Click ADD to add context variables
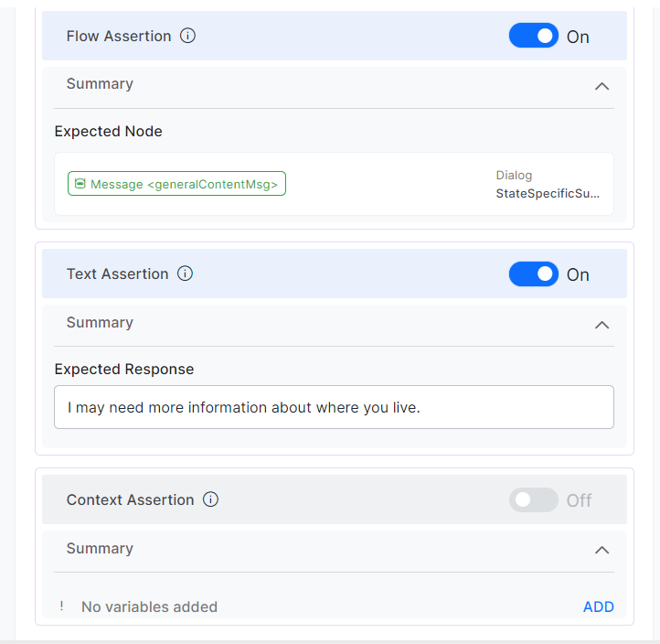This screenshot has width=660, height=644. point(599,606)
